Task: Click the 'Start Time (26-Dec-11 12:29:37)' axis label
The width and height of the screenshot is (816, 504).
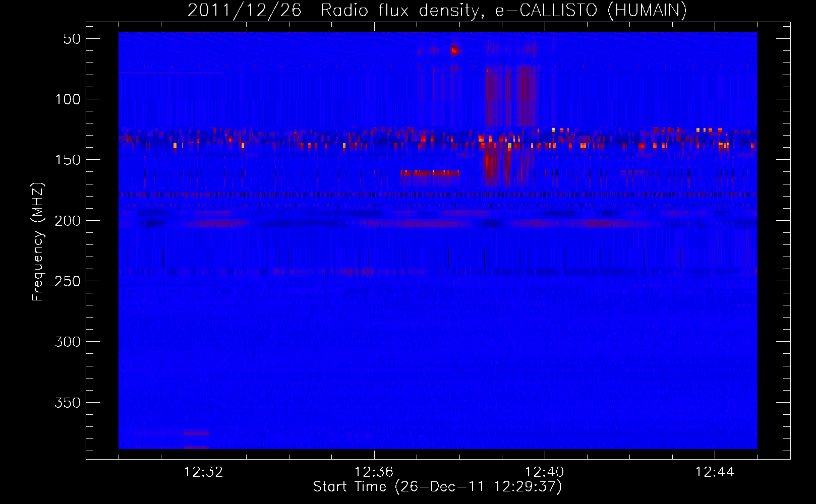Action: coord(437,487)
